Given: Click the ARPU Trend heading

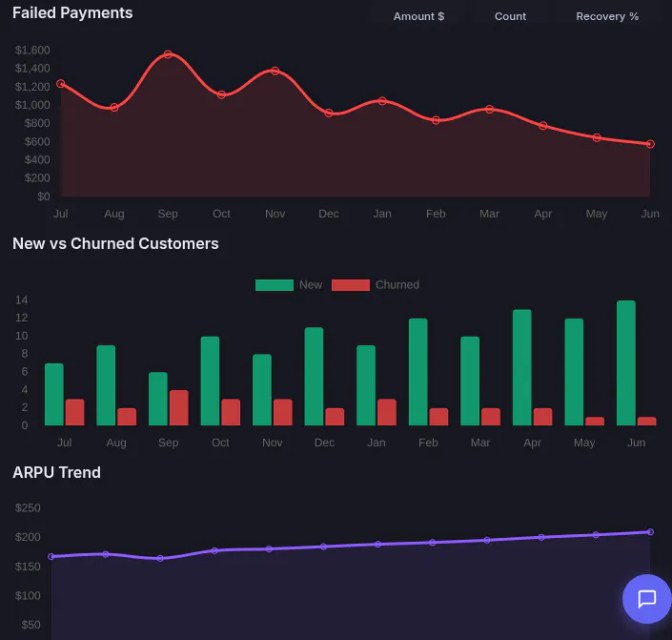Looking at the screenshot, I should click(x=56, y=473).
